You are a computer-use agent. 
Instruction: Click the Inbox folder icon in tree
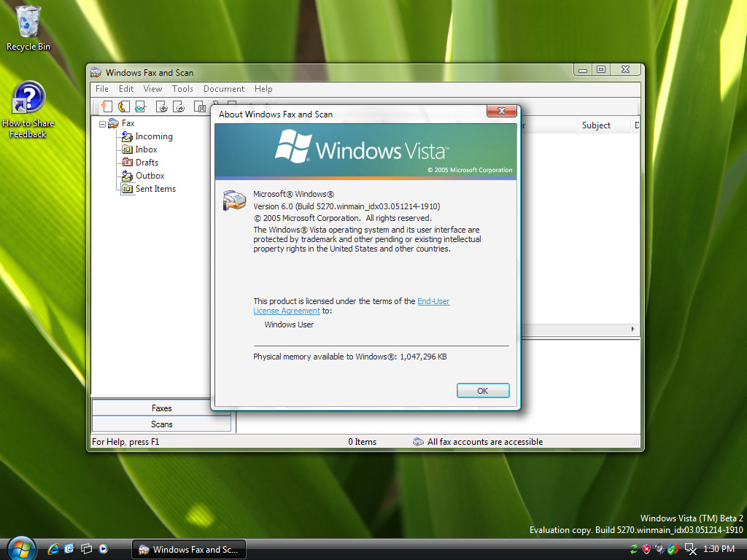tap(127, 149)
